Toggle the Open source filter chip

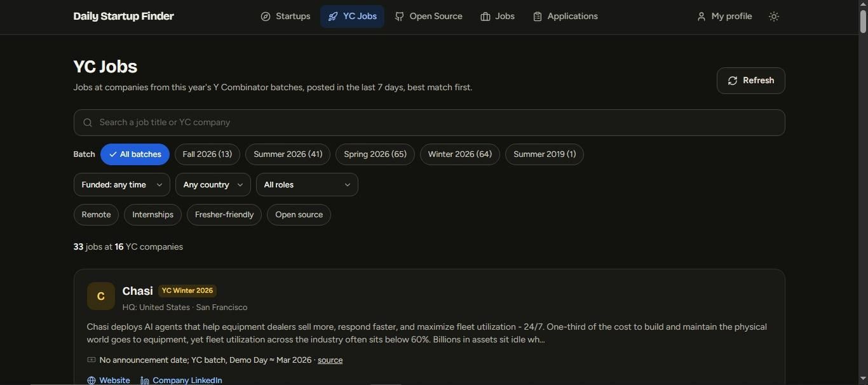[x=299, y=215]
